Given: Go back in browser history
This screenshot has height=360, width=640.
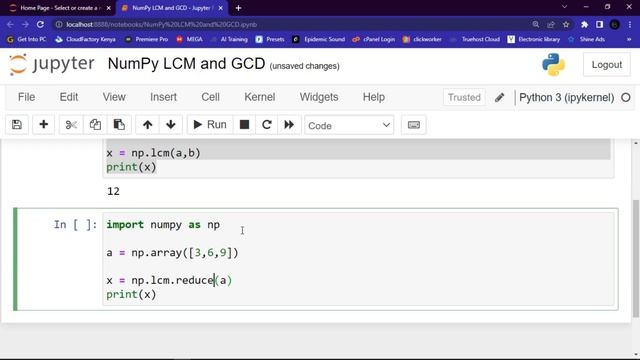Looking at the screenshot, I should pos(10,24).
